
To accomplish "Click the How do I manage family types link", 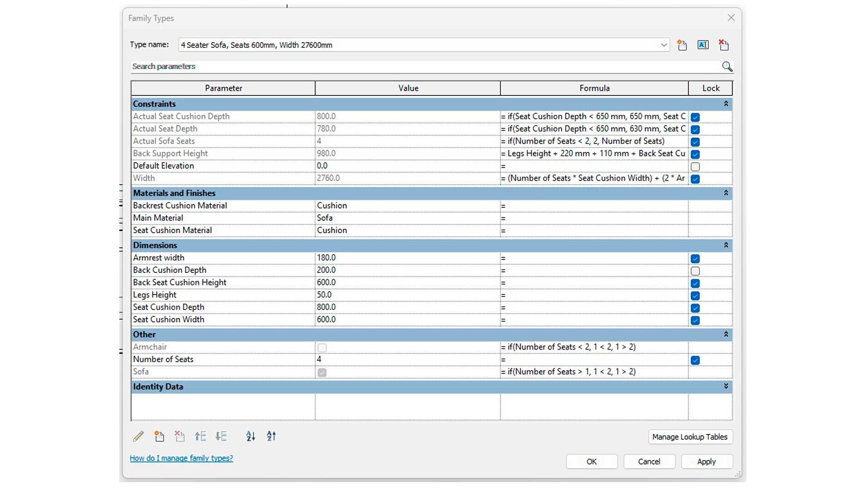I will coord(182,458).
